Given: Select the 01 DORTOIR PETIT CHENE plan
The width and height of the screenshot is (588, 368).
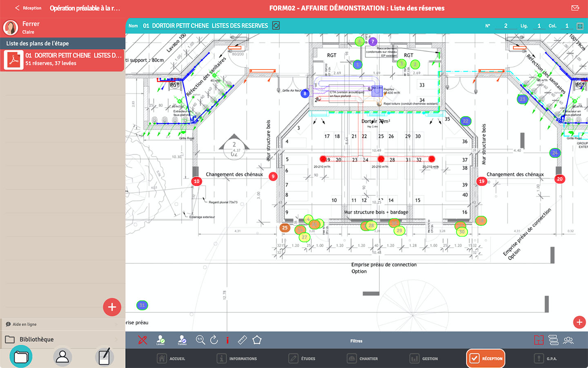Looking at the screenshot, I should [62, 59].
